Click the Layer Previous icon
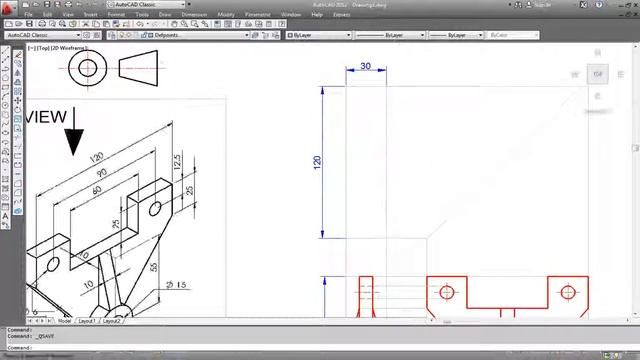The width and height of the screenshot is (640, 360). click(266, 35)
